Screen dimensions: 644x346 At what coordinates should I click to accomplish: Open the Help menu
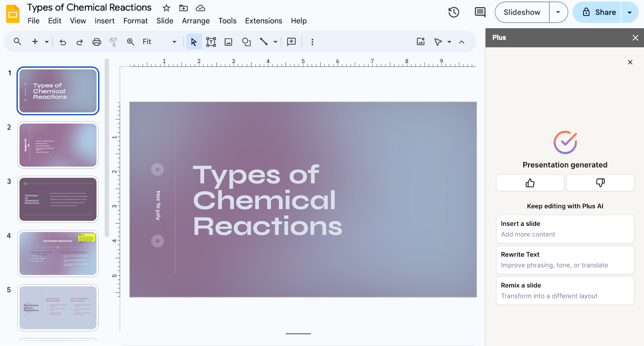point(299,21)
